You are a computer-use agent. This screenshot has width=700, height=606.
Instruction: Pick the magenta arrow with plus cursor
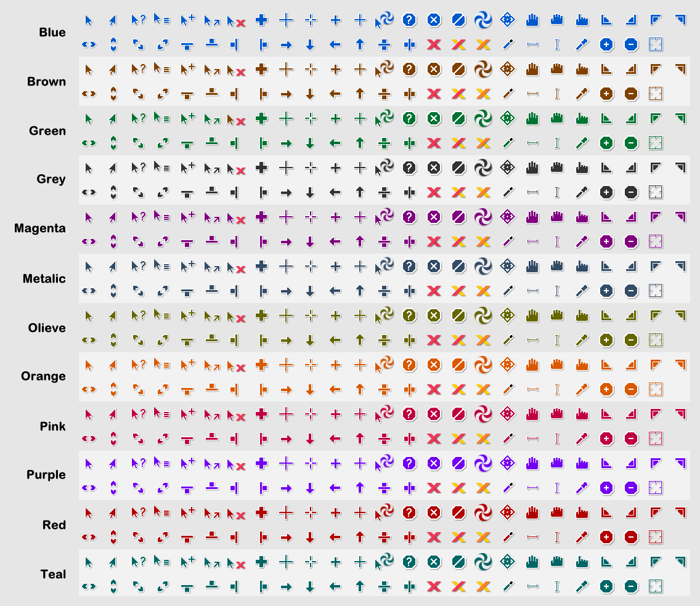[187, 217]
